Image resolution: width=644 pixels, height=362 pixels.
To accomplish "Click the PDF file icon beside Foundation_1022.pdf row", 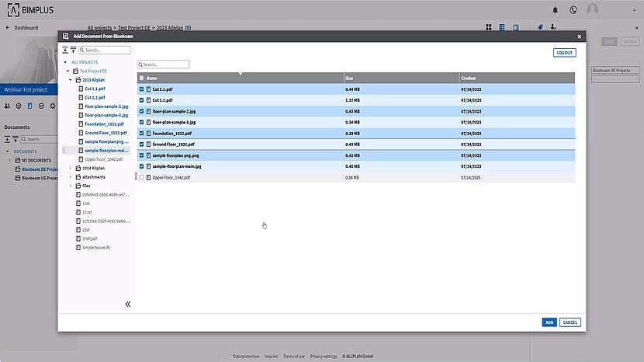I will coord(148,133).
